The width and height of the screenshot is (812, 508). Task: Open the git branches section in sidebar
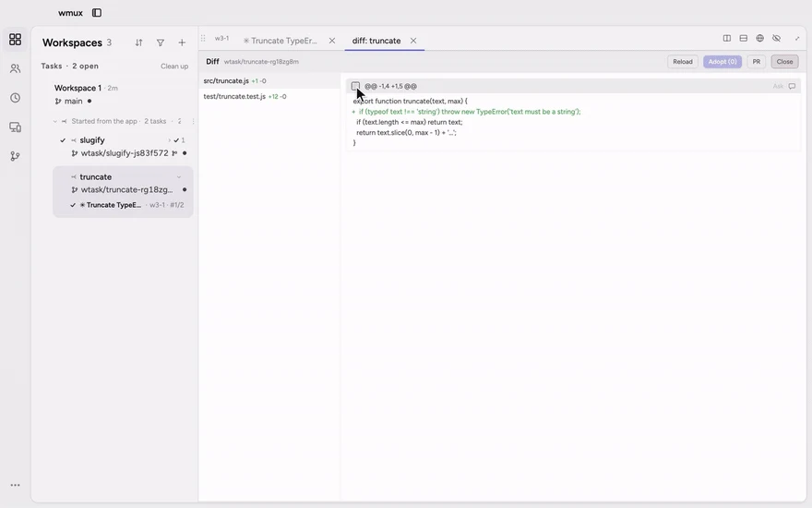pyautogui.click(x=15, y=156)
